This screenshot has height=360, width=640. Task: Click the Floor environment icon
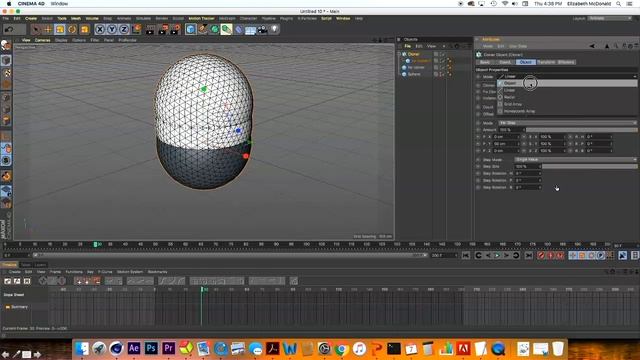(251, 30)
